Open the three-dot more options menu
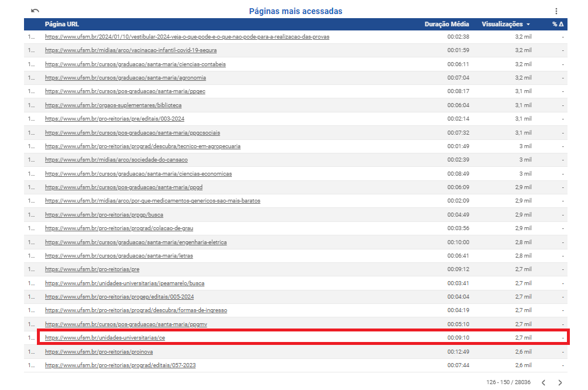 point(556,11)
